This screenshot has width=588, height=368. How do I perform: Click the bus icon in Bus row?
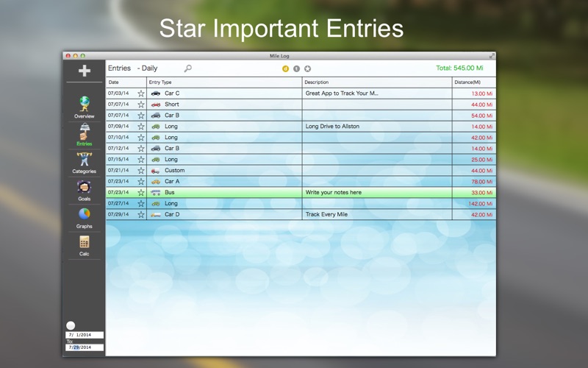[x=156, y=192]
